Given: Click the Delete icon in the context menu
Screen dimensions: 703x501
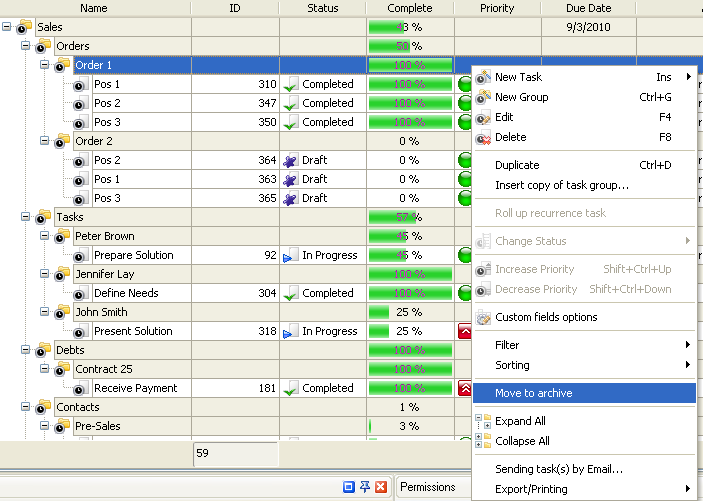Looking at the screenshot, I should coord(484,137).
